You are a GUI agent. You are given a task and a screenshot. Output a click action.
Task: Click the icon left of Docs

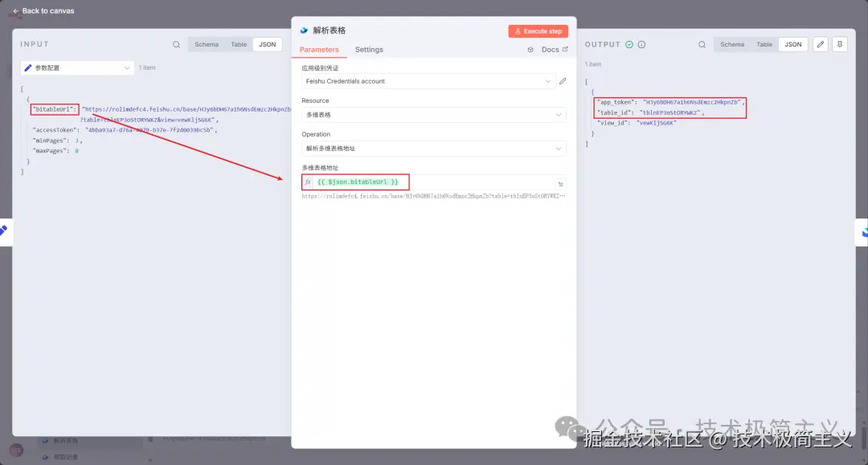pyautogui.click(x=530, y=50)
